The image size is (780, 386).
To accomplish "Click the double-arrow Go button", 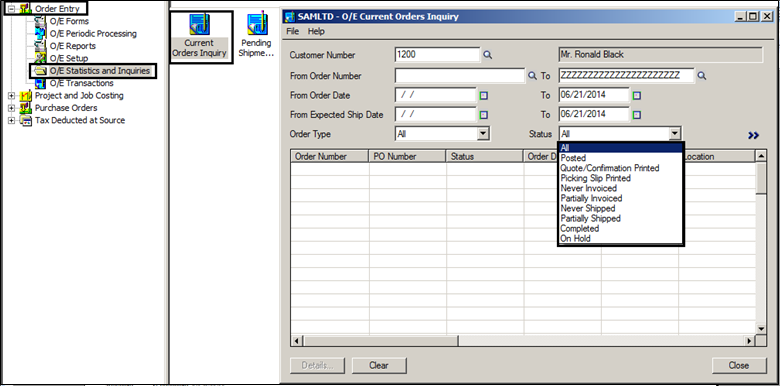I will (x=753, y=135).
